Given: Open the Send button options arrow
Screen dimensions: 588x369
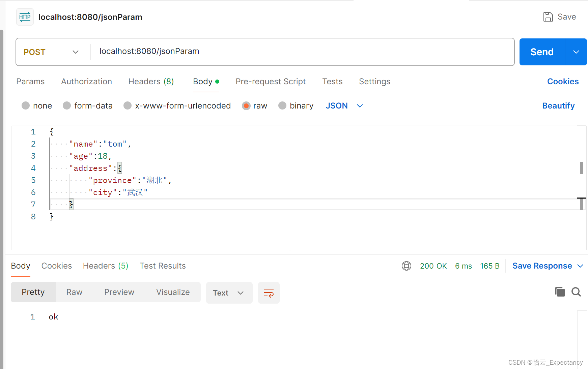Looking at the screenshot, I should (x=576, y=52).
